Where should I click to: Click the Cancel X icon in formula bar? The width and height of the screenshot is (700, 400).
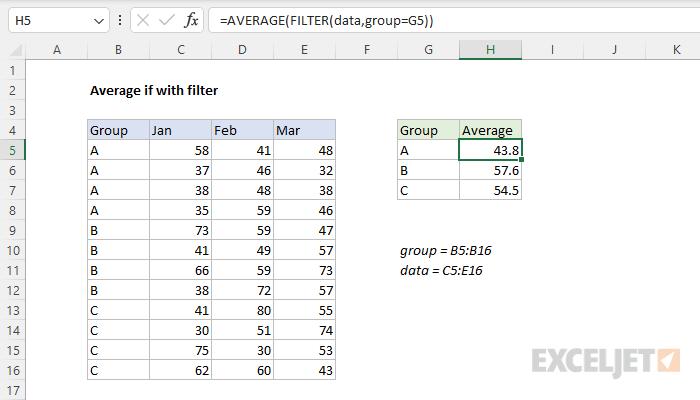pyautogui.click(x=143, y=21)
